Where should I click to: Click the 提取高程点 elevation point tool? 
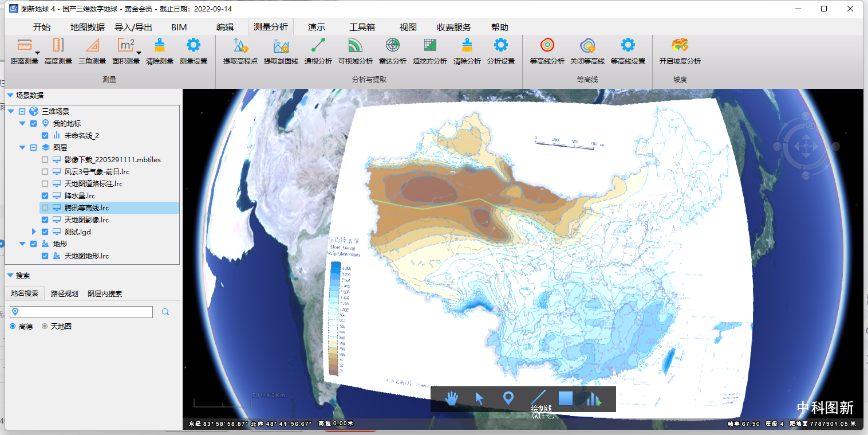click(x=240, y=51)
